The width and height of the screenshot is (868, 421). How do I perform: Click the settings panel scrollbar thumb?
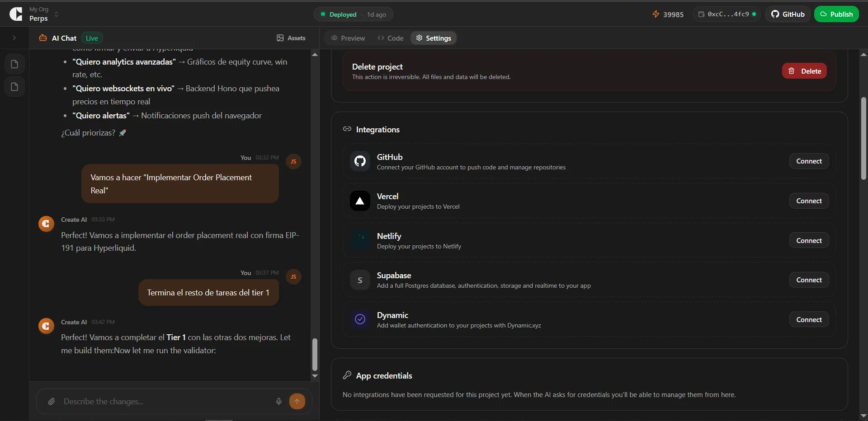[x=863, y=139]
